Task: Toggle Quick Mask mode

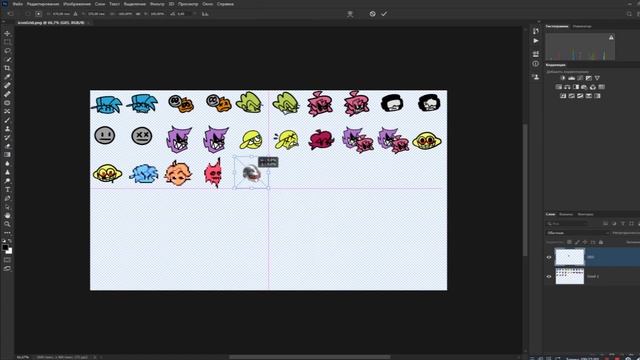Action: click(x=7, y=260)
